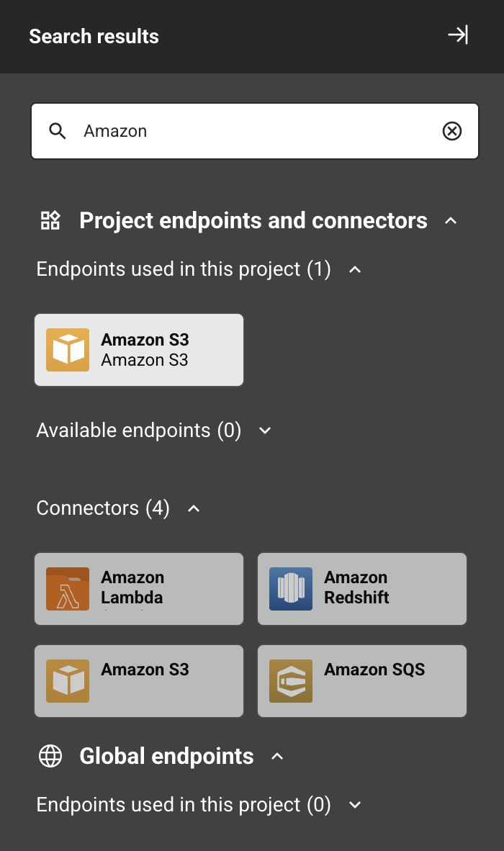Click the Amazon SQS connector icon
The width and height of the screenshot is (504, 851).
(x=290, y=680)
